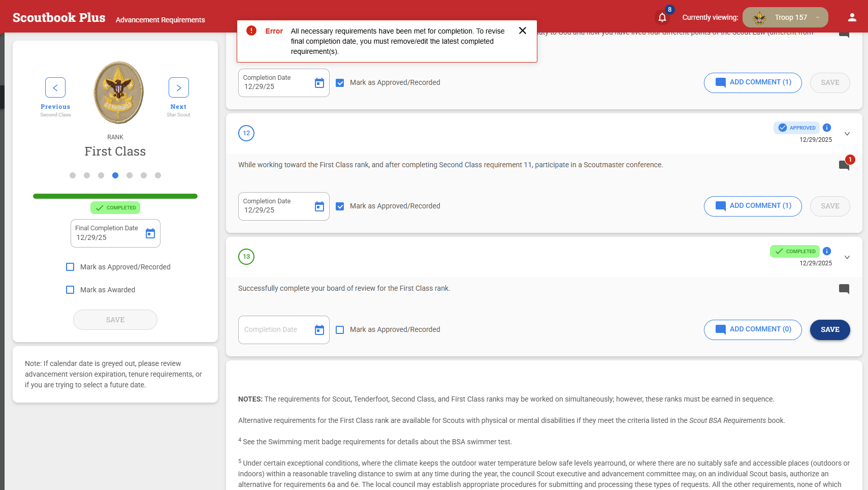Select the active fourth rank dot
The height and width of the screenshot is (490, 868).
115,175
